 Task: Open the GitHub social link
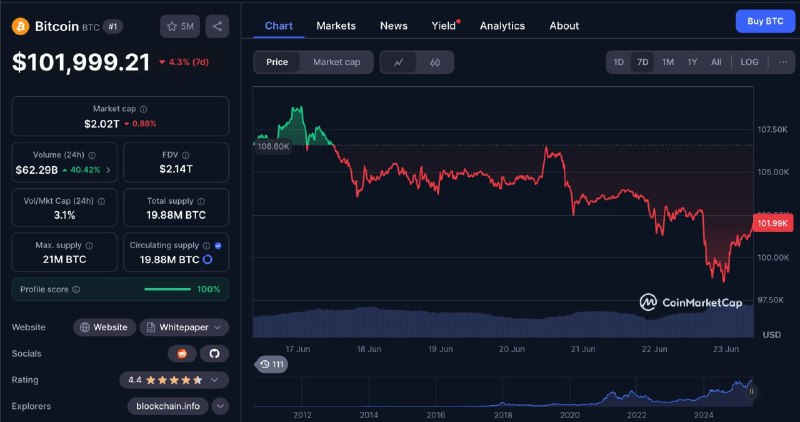pos(214,354)
